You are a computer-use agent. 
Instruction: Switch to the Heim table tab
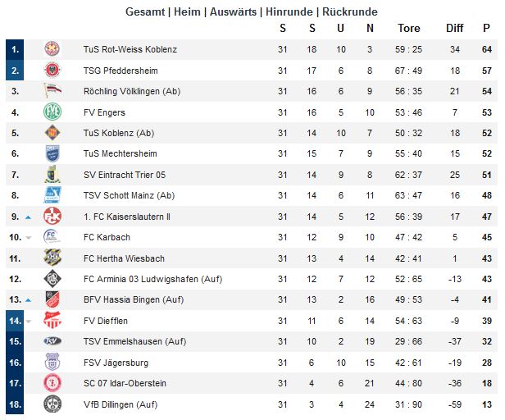(189, 11)
